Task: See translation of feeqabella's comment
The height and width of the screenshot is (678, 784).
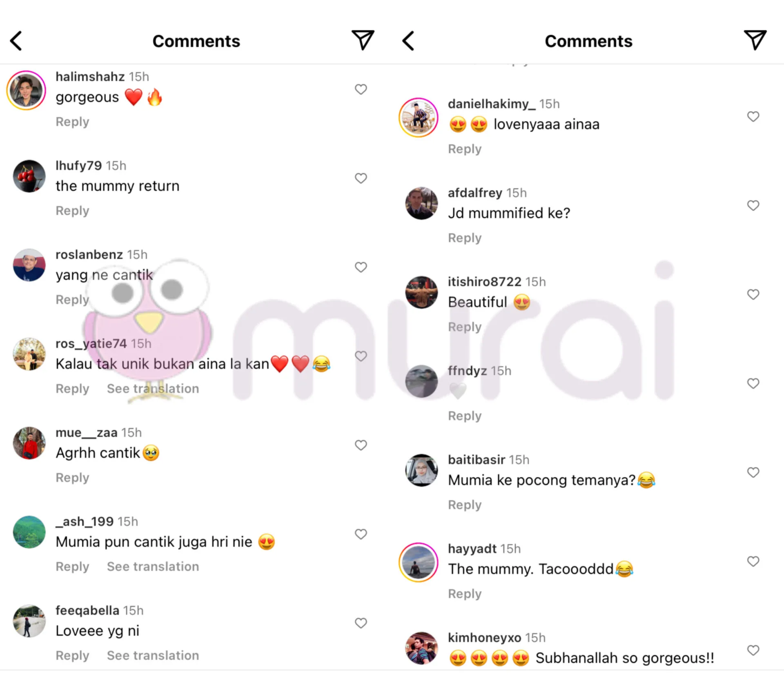Action: click(x=153, y=655)
